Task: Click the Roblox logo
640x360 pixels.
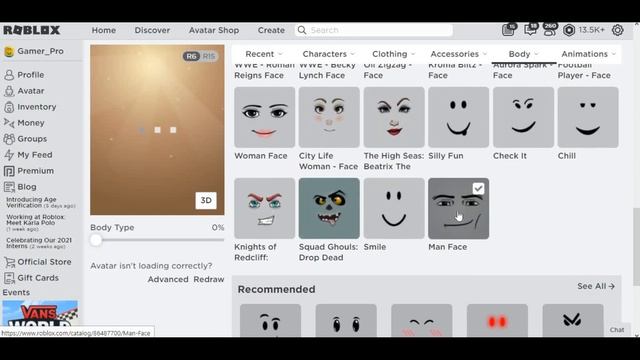Action: tap(32, 30)
